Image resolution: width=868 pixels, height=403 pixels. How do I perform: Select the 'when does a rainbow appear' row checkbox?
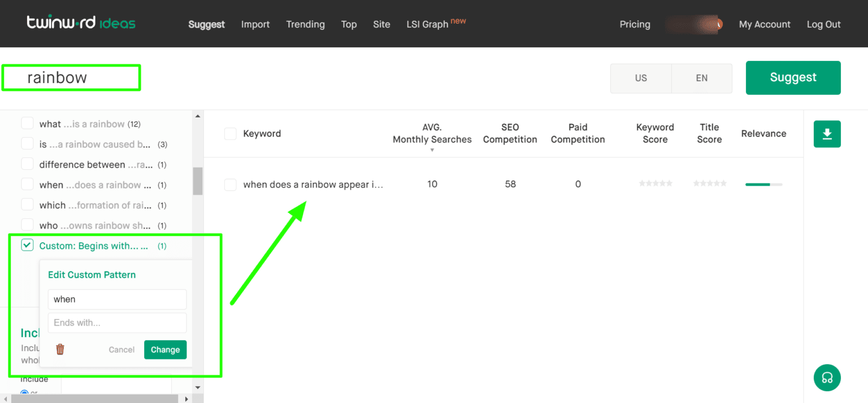(230, 185)
